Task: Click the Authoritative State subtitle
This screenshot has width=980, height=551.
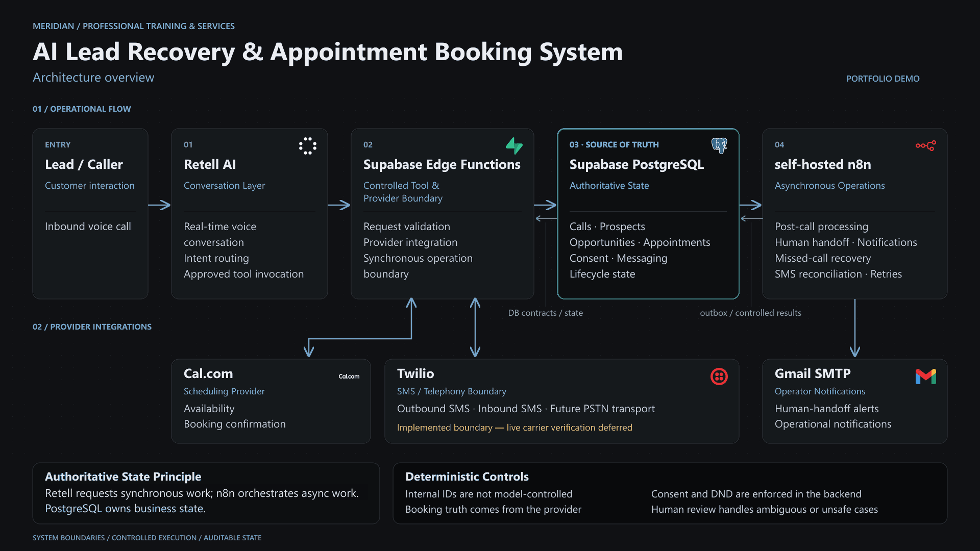Action: (609, 186)
